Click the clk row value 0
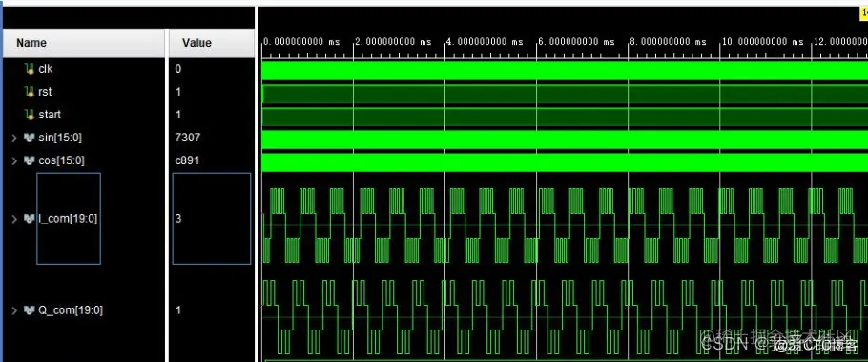The width and height of the screenshot is (868, 362). coord(178,69)
